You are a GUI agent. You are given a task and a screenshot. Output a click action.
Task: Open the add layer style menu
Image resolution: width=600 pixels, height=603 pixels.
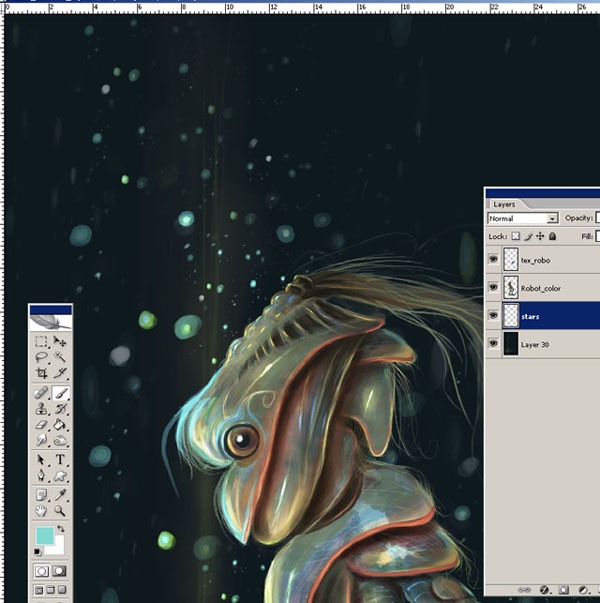tap(544, 590)
